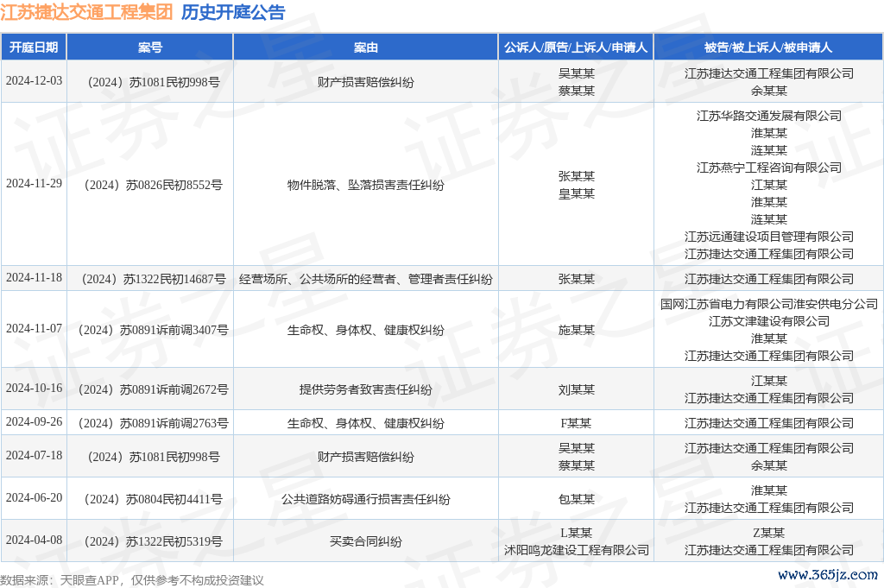Click the cause 买卖合同纠纷
Screen dimensions: 884x588
pos(366,541)
